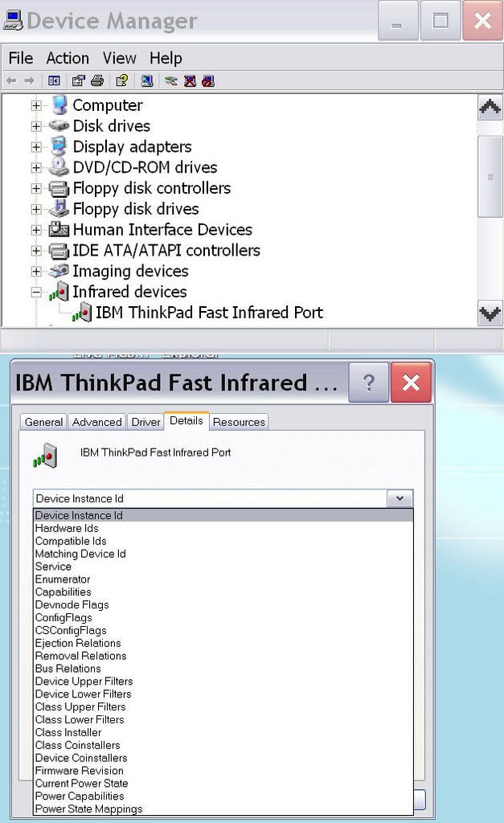Expand the Human Interface Devices node

(x=36, y=230)
